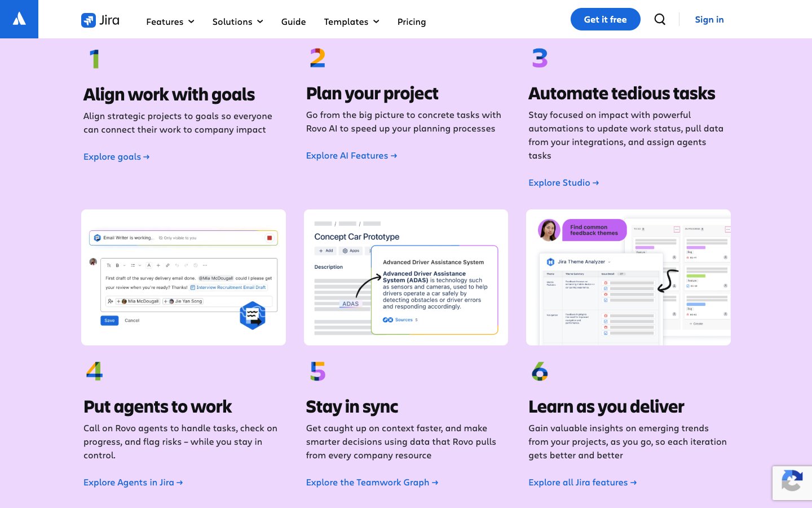Follow Explore the Teamwork Graph link

coord(372,483)
